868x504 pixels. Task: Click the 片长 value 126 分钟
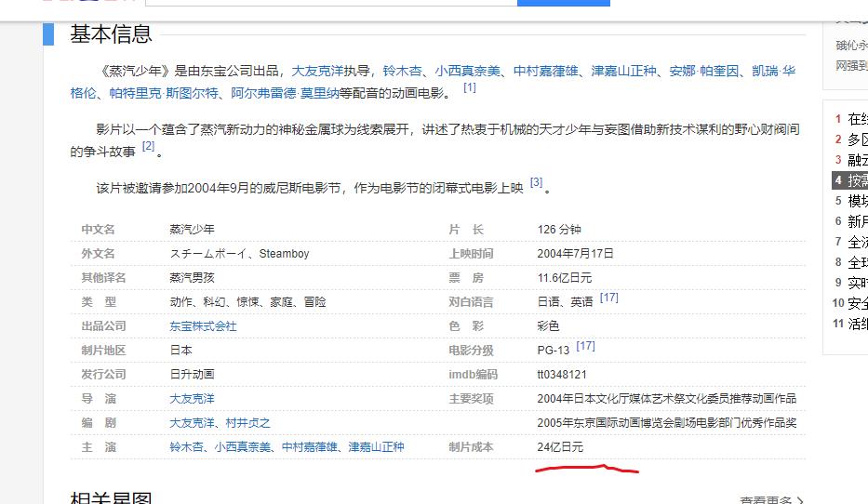click(559, 229)
